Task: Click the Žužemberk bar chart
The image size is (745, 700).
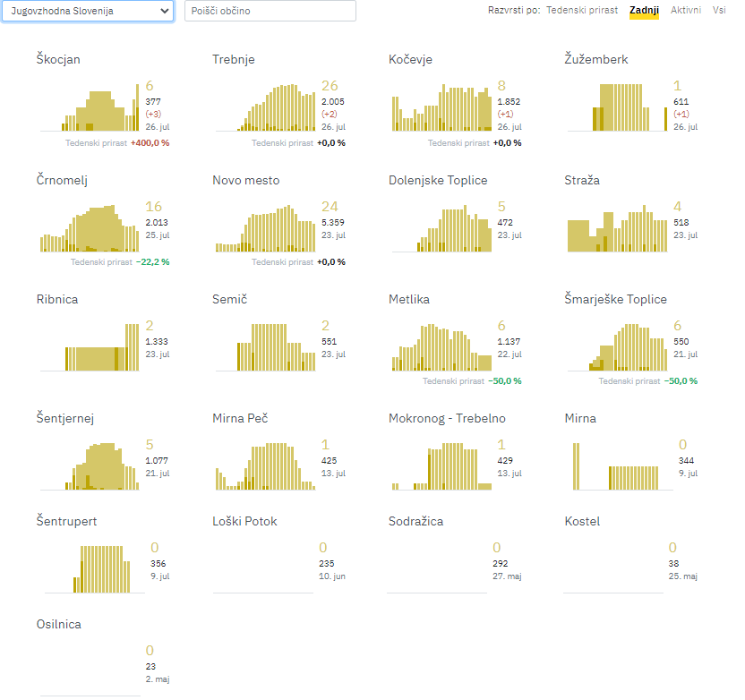Action: click(618, 107)
